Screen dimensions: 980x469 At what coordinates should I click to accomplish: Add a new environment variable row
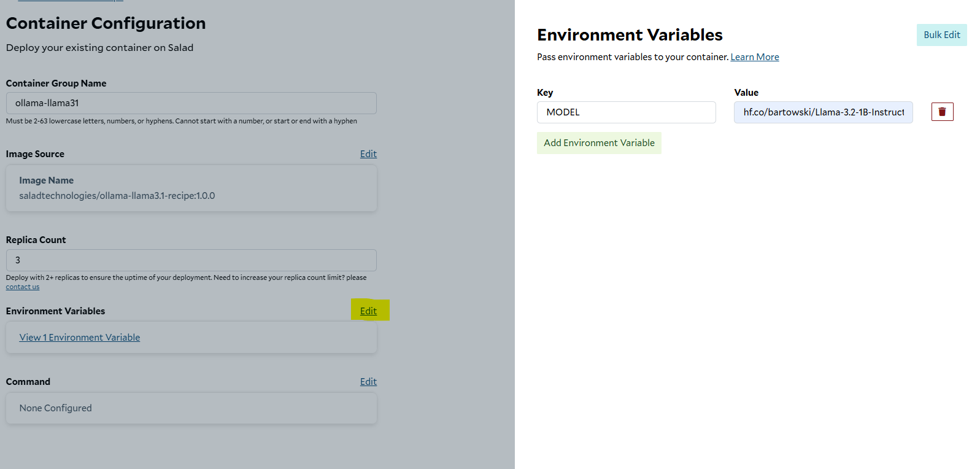click(599, 143)
